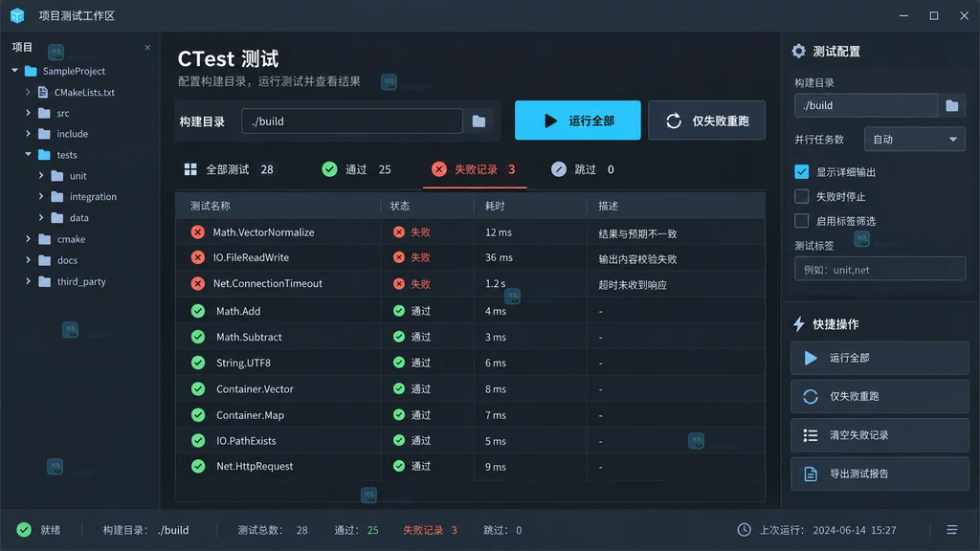The height and width of the screenshot is (551, 980).
Task: Click the top 仅失败重跑 button
Action: coord(707,121)
